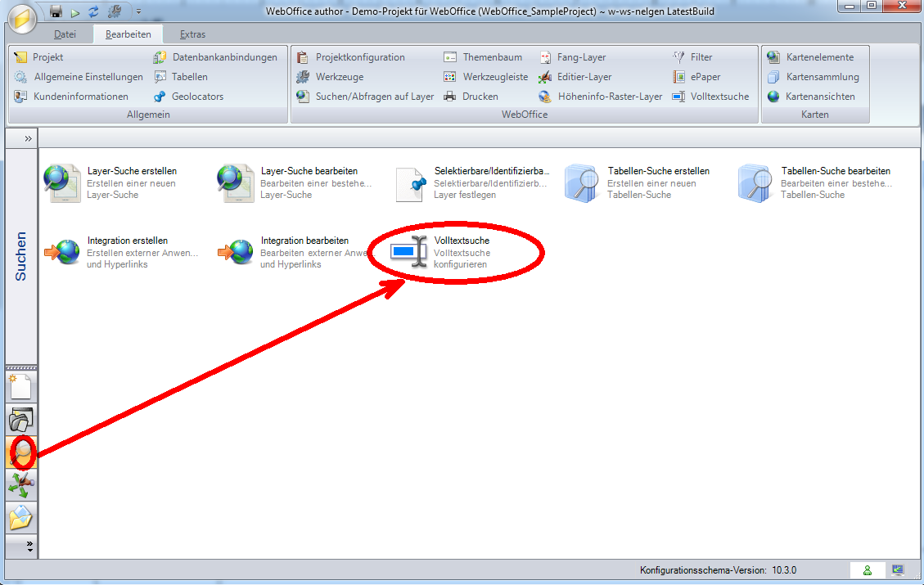Click the green user status icon
The height and width of the screenshot is (585, 924).
pos(868,570)
